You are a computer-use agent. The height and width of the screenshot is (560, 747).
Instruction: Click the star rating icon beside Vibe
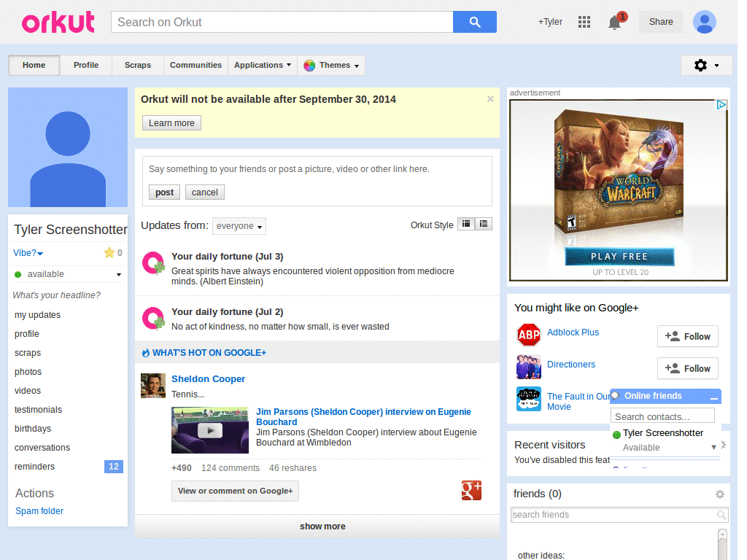pyautogui.click(x=109, y=252)
